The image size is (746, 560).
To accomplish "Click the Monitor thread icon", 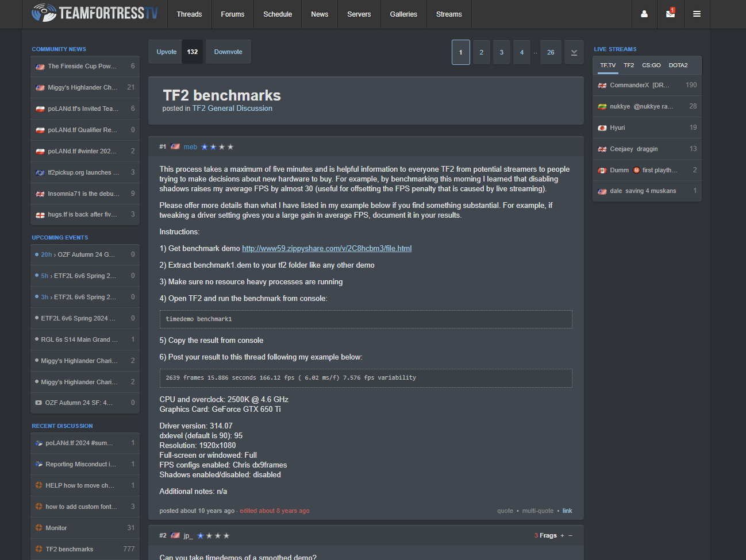I will click(39, 528).
